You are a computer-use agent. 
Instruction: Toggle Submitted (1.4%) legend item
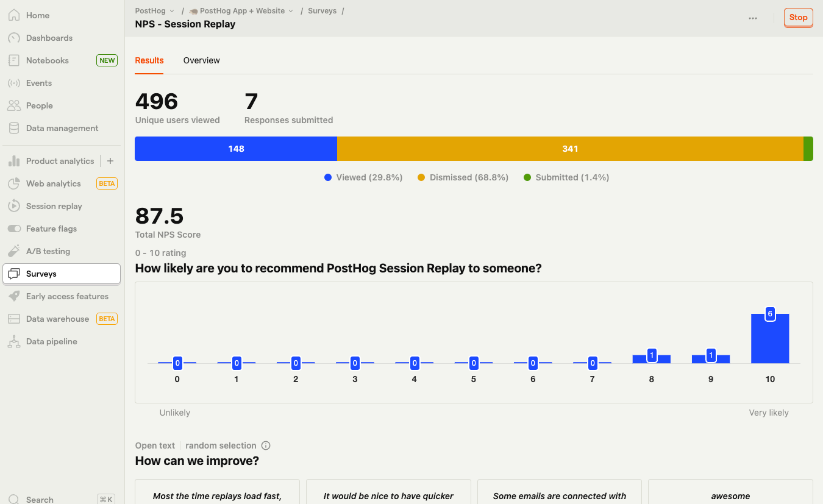tap(566, 177)
